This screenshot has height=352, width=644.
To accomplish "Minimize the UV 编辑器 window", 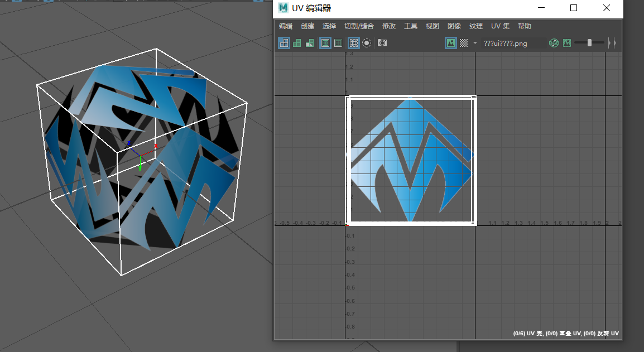I will 541,8.
